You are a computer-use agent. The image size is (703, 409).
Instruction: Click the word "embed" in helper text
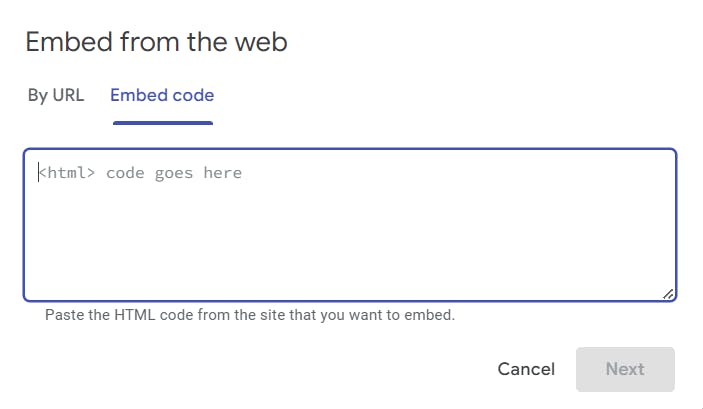click(x=430, y=316)
